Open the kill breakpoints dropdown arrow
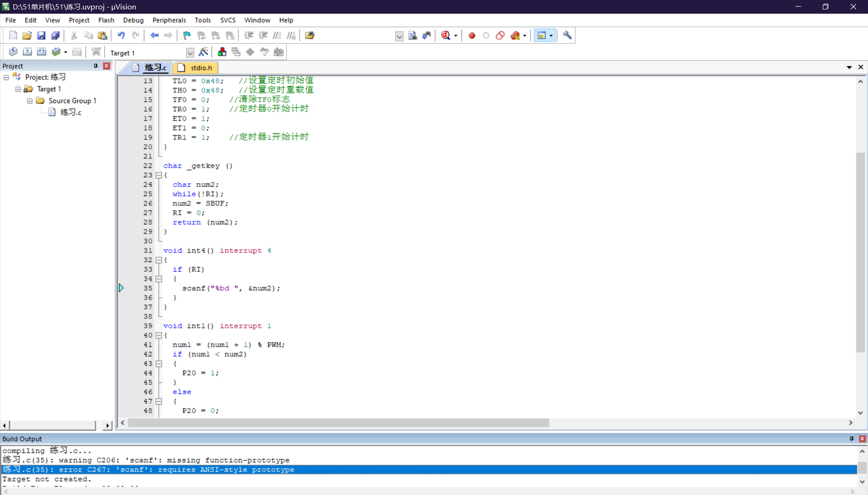This screenshot has width=868, height=495. [524, 36]
